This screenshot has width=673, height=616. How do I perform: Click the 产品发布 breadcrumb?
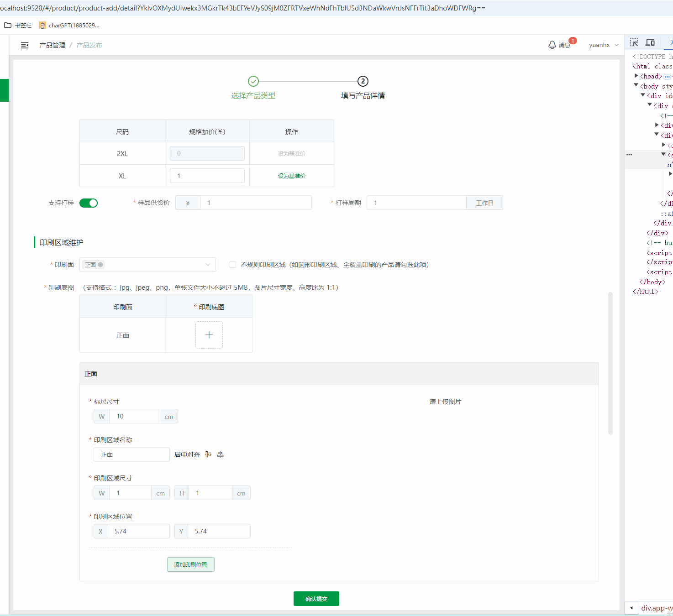[x=89, y=45]
